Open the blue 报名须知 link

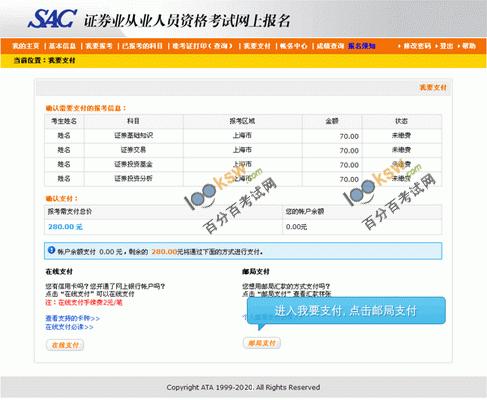(362, 46)
